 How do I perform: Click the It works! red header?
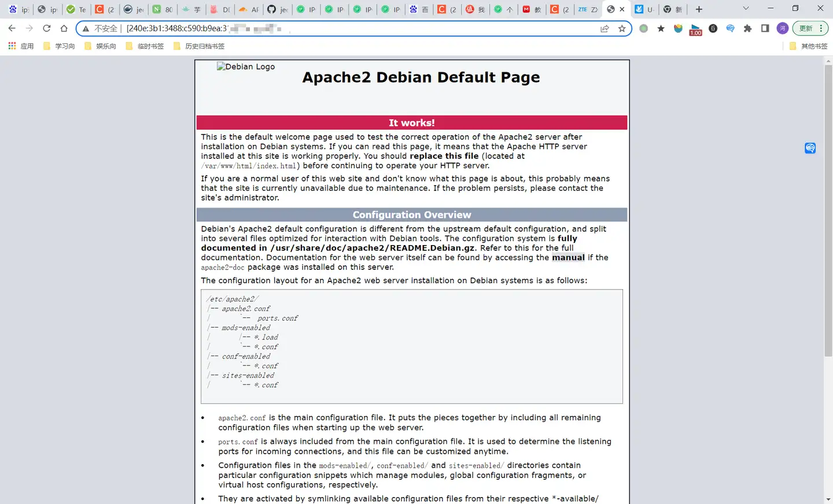pyautogui.click(x=412, y=123)
